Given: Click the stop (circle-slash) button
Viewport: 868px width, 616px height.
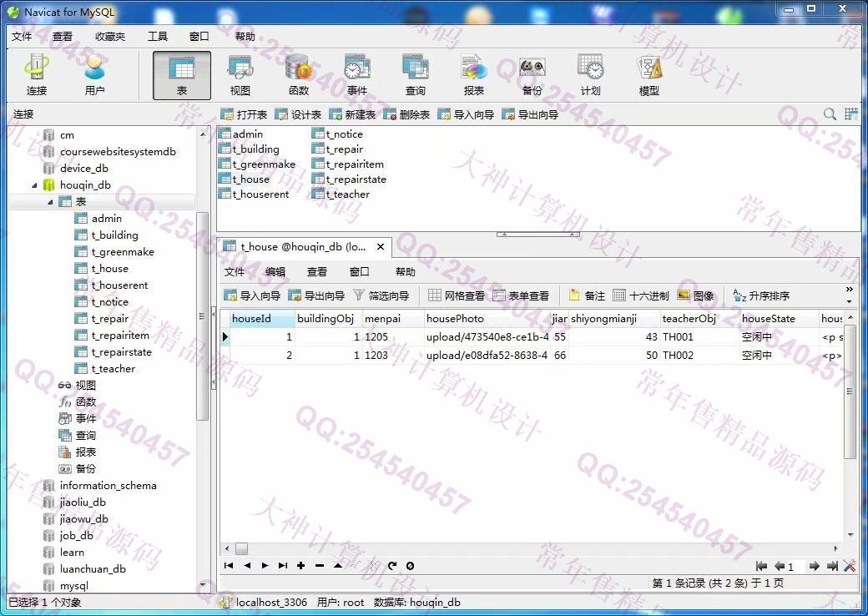Looking at the screenshot, I should pyautogui.click(x=410, y=566).
